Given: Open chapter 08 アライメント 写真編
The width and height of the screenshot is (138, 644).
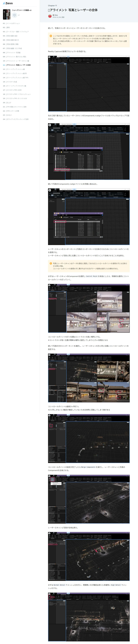Looking at the screenshot, I should [x=12, y=52].
